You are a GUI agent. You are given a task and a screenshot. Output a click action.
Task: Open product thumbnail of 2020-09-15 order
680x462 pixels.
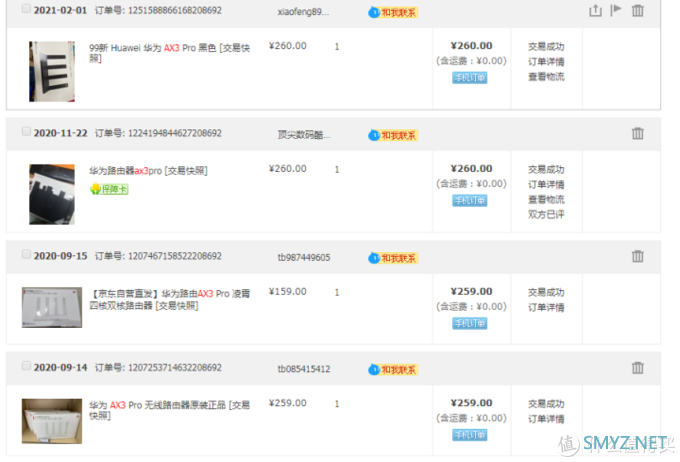click(52, 307)
